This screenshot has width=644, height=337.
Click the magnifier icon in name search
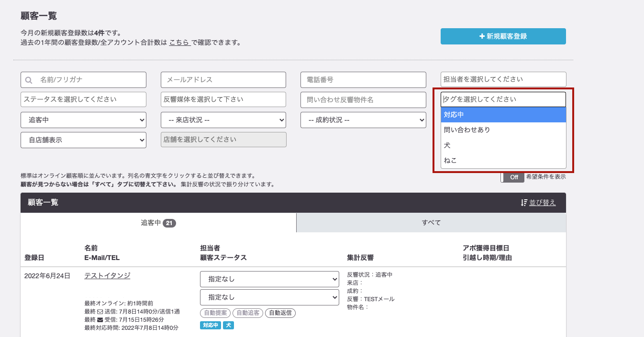coord(29,80)
